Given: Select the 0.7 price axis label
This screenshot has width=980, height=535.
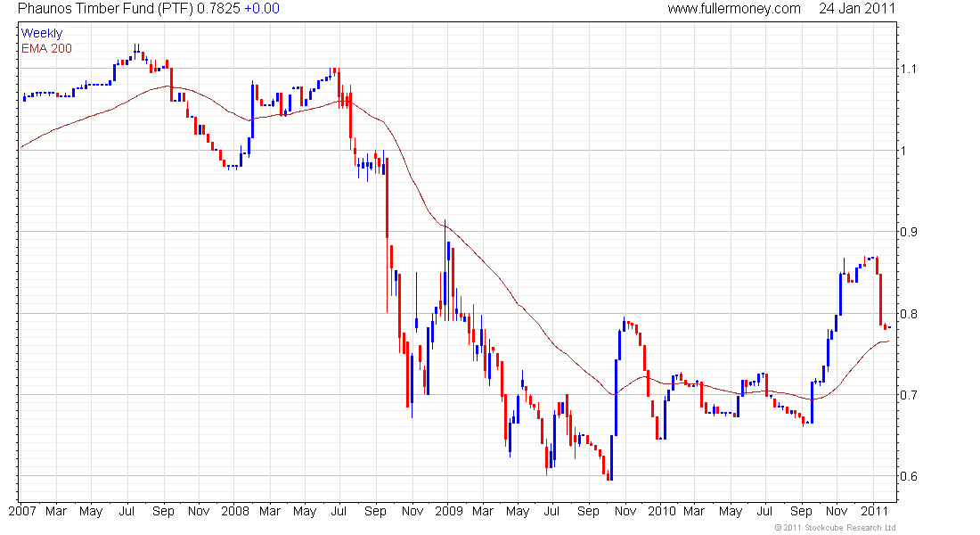Looking at the screenshot, I should pyautogui.click(x=908, y=395).
